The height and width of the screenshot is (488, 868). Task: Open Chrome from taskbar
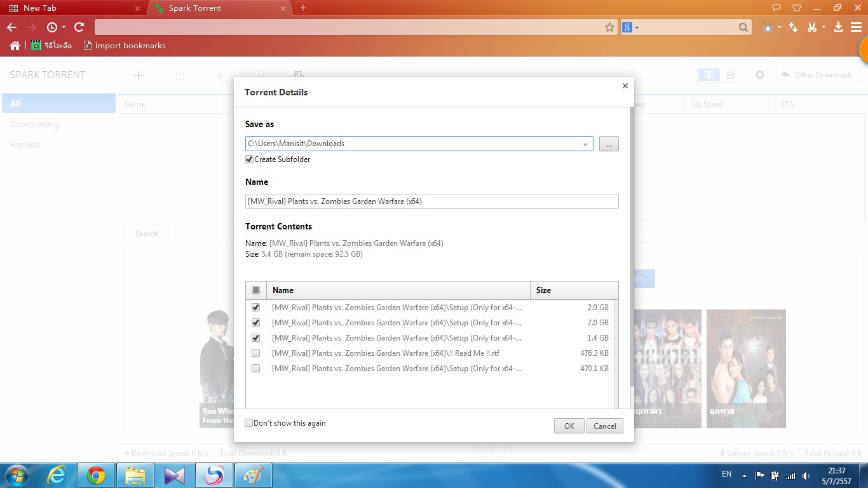pyautogui.click(x=96, y=475)
